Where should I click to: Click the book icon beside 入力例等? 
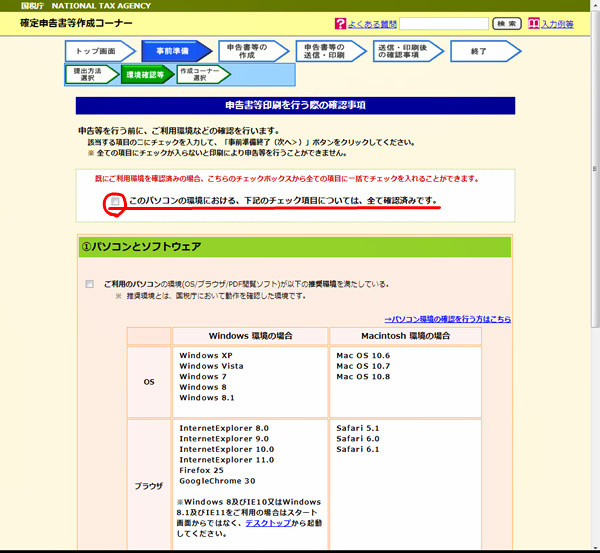coord(533,23)
